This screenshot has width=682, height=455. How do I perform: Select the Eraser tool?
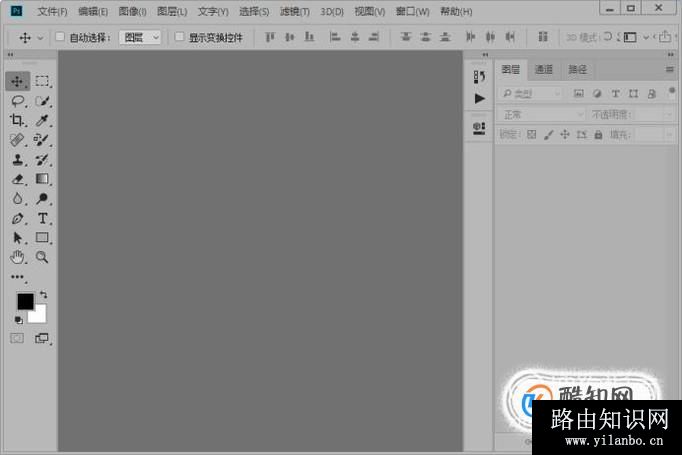pos(17,179)
